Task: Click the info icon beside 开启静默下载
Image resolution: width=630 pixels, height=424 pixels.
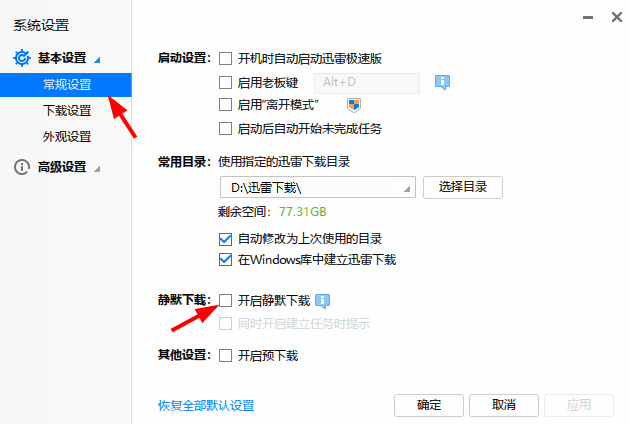Action: tap(322, 301)
